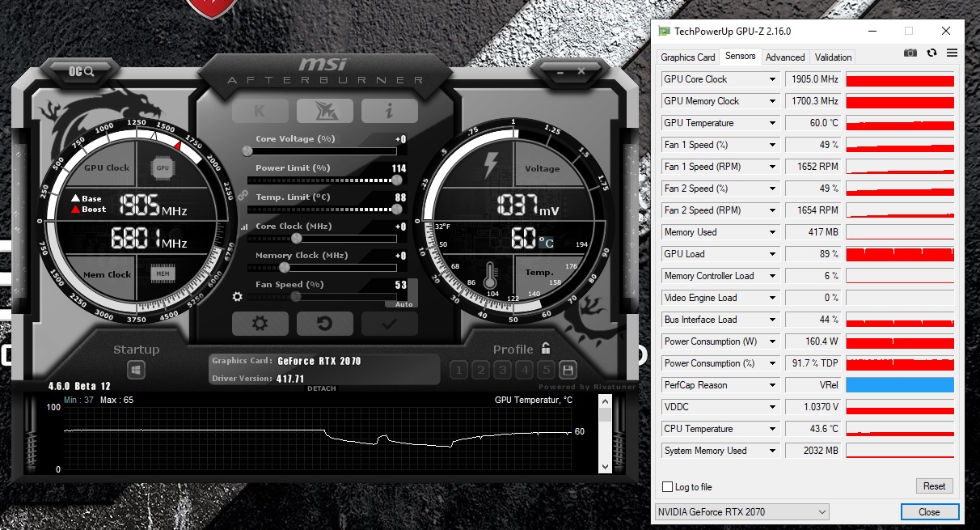Reset Afterburner settings to default
The image size is (980, 530).
click(x=324, y=324)
